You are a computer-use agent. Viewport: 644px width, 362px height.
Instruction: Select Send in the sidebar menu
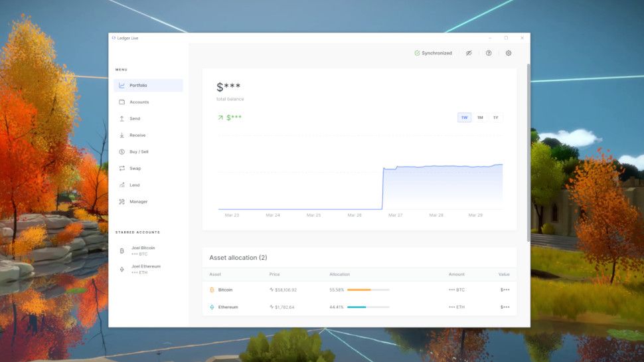[x=148, y=118]
